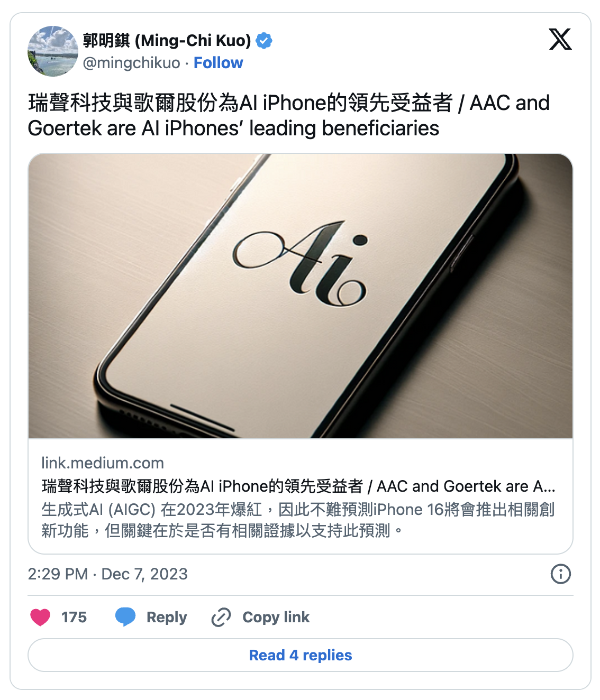600x700 pixels.
Task: Click the 175 likes count
Action: (74, 617)
